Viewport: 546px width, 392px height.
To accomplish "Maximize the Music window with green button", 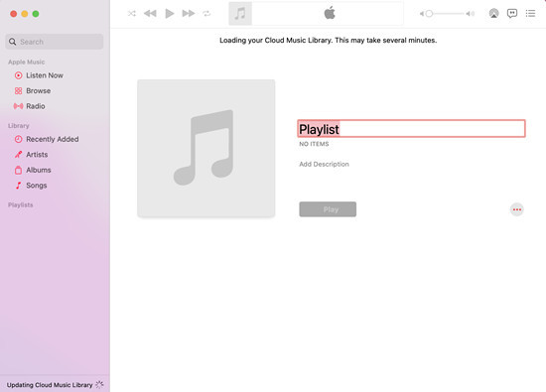I will click(36, 14).
